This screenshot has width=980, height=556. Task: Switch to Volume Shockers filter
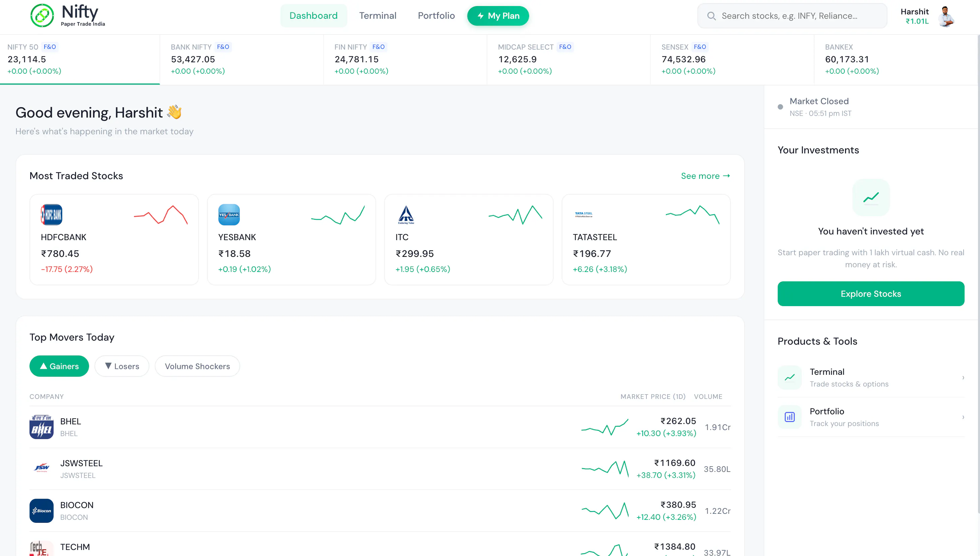tap(197, 366)
